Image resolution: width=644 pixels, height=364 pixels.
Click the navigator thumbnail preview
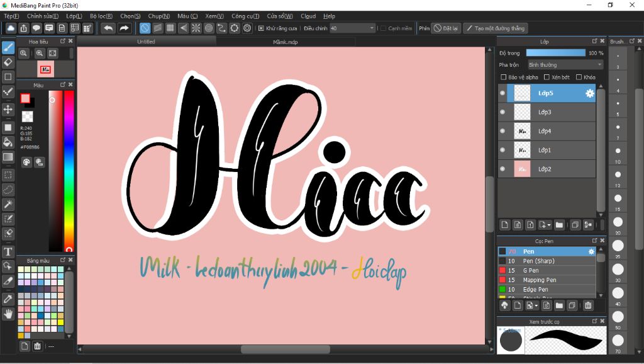(x=45, y=69)
